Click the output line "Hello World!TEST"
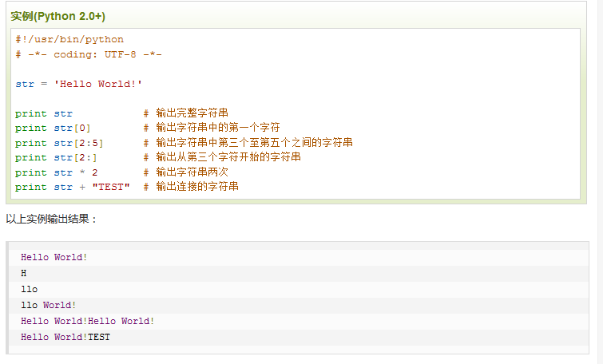603x364 pixels. click(65, 337)
